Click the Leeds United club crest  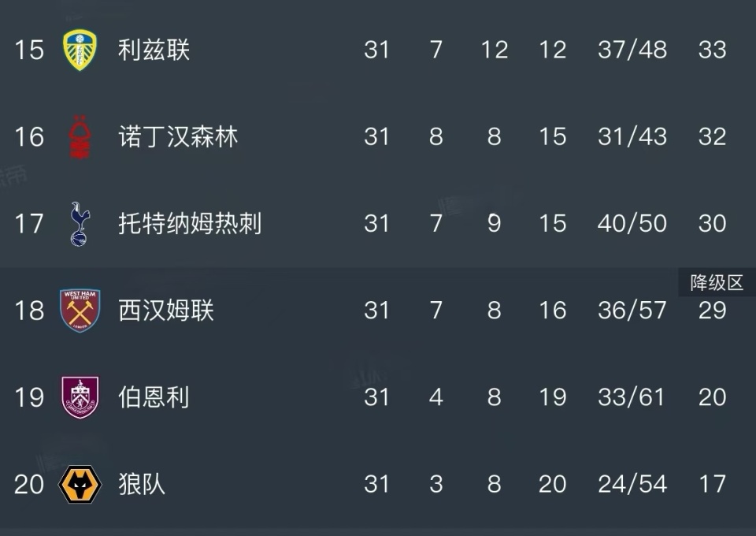pyautogui.click(x=80, y=50)
